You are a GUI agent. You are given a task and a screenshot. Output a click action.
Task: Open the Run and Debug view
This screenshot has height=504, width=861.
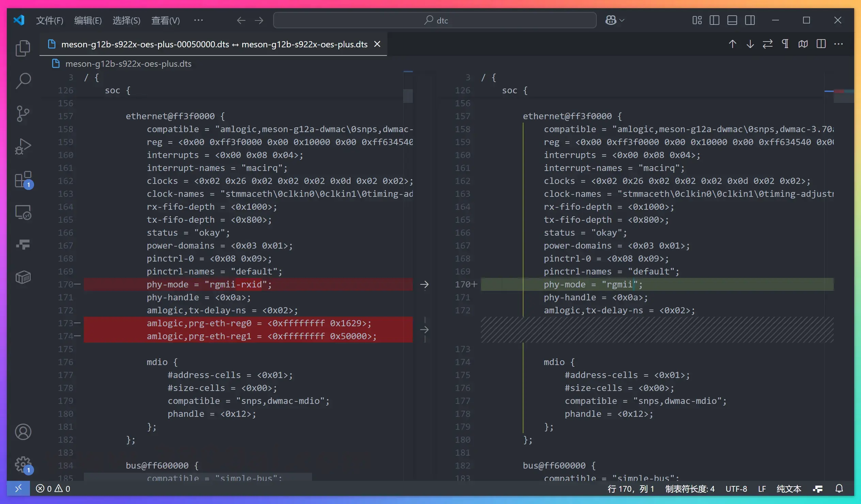(x=23, y=146)
